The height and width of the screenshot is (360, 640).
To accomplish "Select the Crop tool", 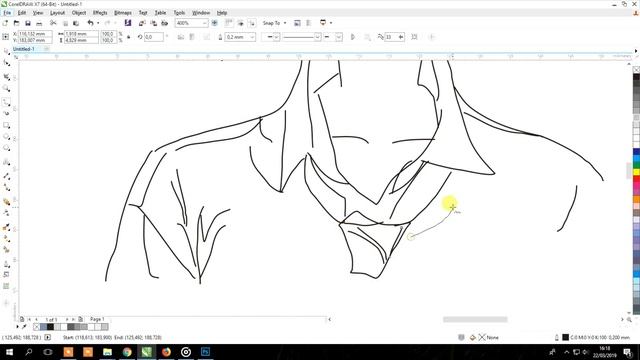I will click(6, 77).
